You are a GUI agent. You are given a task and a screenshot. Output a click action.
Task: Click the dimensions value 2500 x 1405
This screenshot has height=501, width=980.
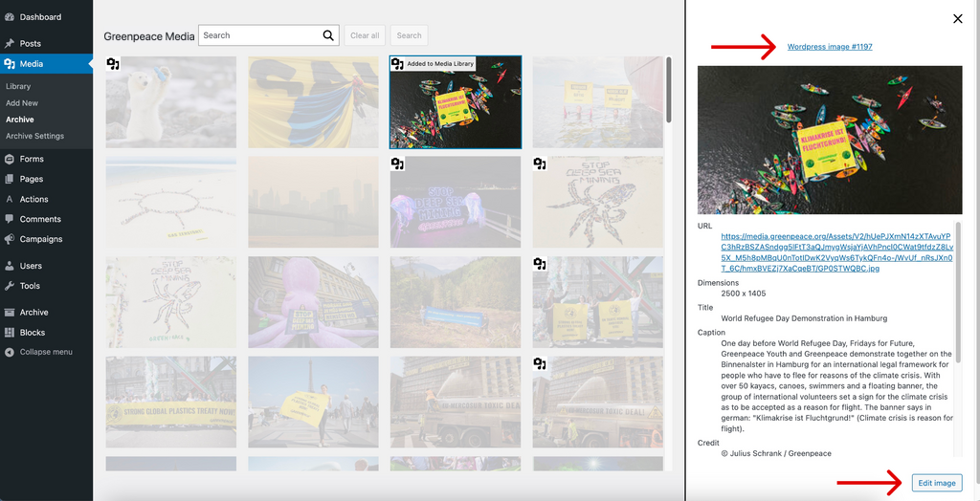click(743, 294)
